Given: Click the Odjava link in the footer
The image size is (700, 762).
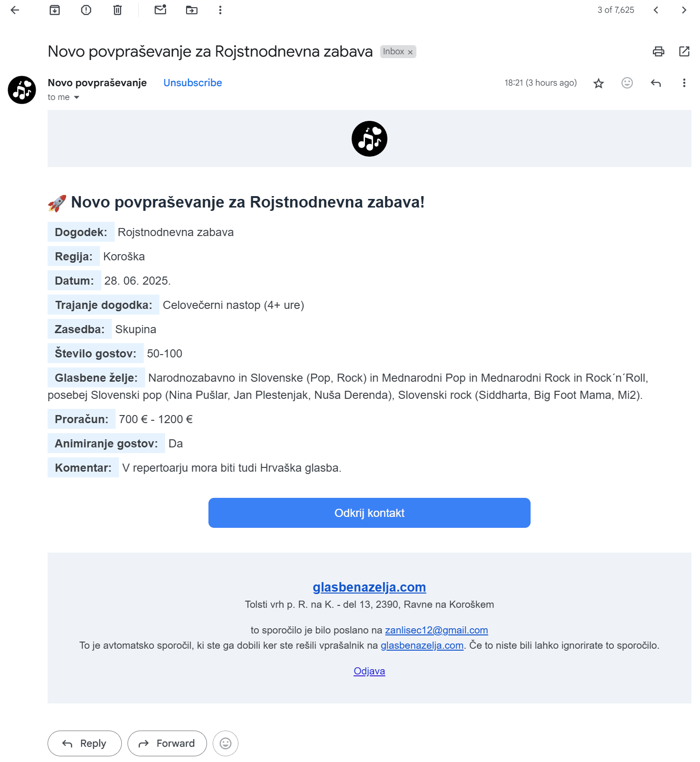Looking at the screenshot, I should click(x=369, y=671).
